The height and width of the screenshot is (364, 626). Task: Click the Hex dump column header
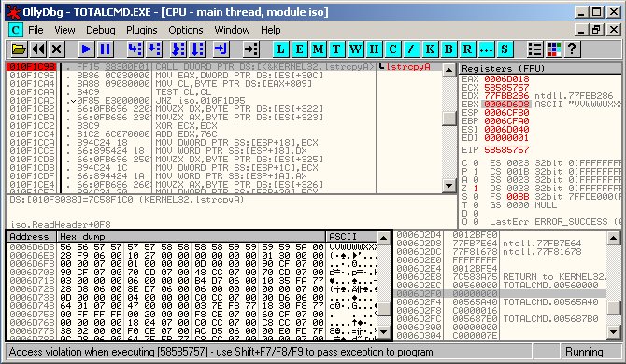tap(192, 236)
